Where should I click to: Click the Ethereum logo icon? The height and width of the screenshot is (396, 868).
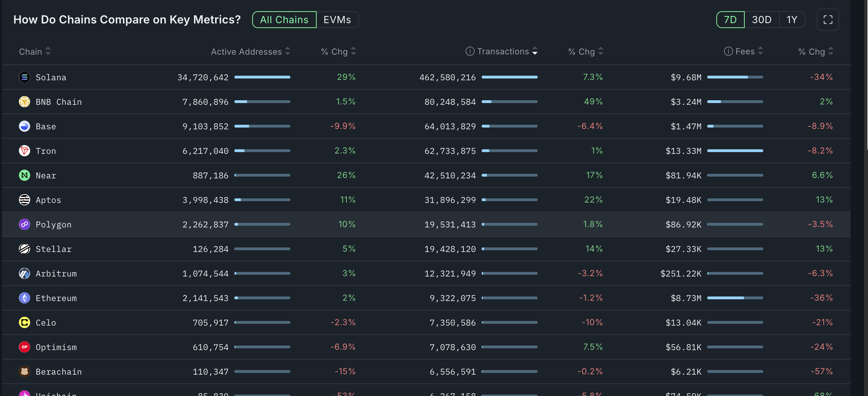[25, 298]
